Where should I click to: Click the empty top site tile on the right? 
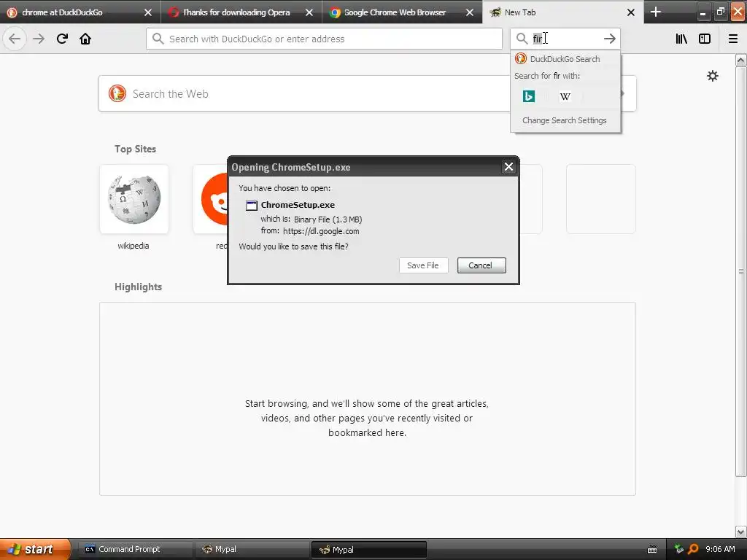pos(601,199)
